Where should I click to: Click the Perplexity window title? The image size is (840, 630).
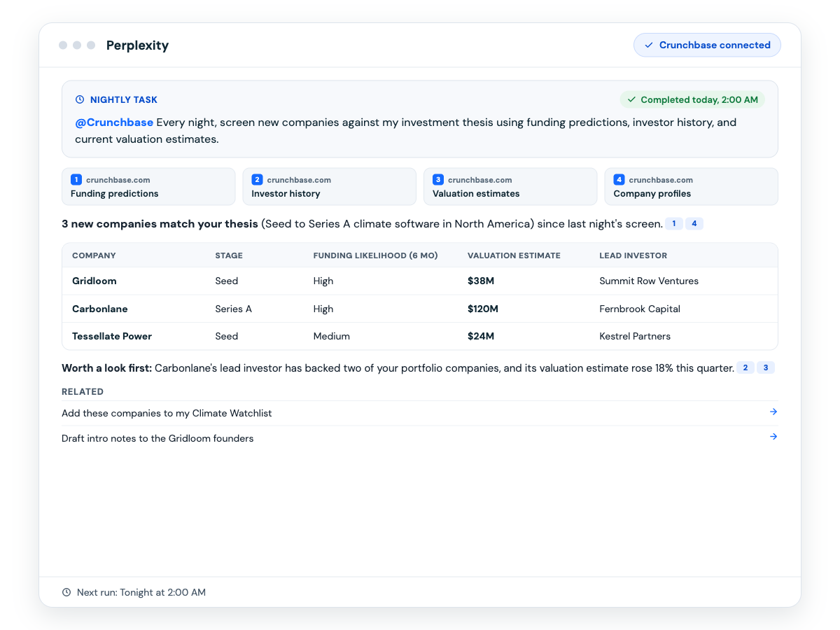[x=137, y=45]
